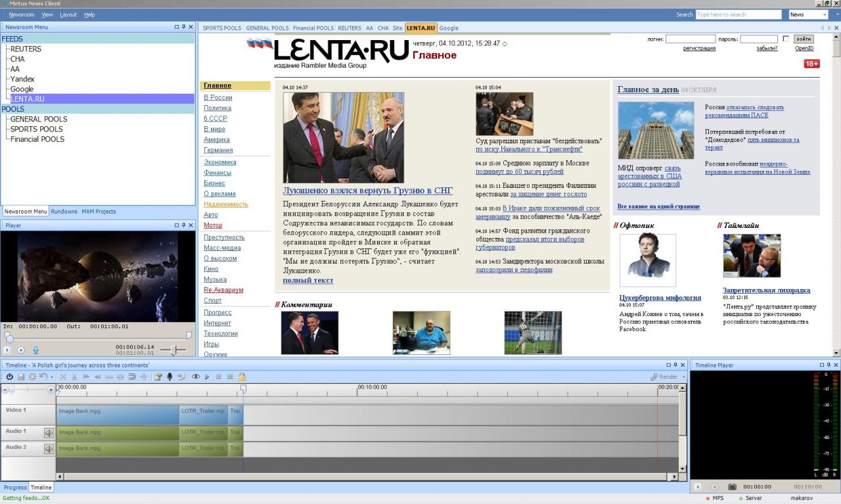The width and height of the screenshot is (841, 504).
Task: Toggle the padlock lock icon on timeline
Action: click(x=242, y=377)
